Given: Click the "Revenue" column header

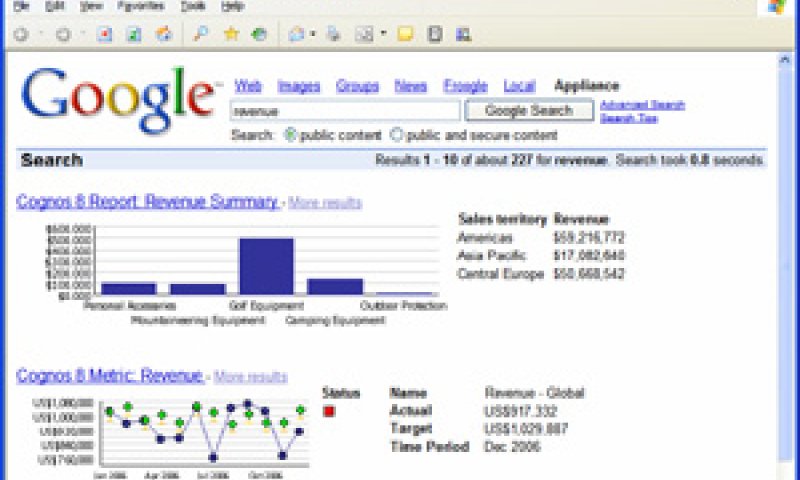Looking at the screenshot, I should [581, 219].
